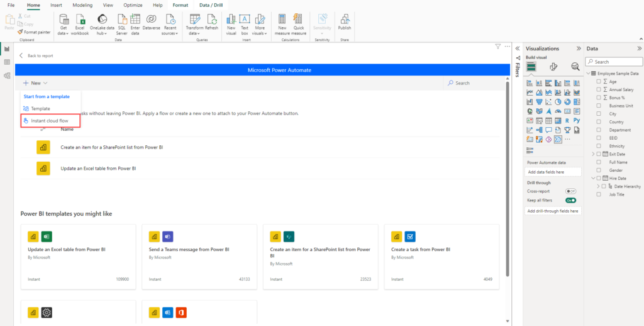This screenshot has height=326, width=644.
Task: Go back using Back to report
Action: pyautogui.click(x=36, y=55)
